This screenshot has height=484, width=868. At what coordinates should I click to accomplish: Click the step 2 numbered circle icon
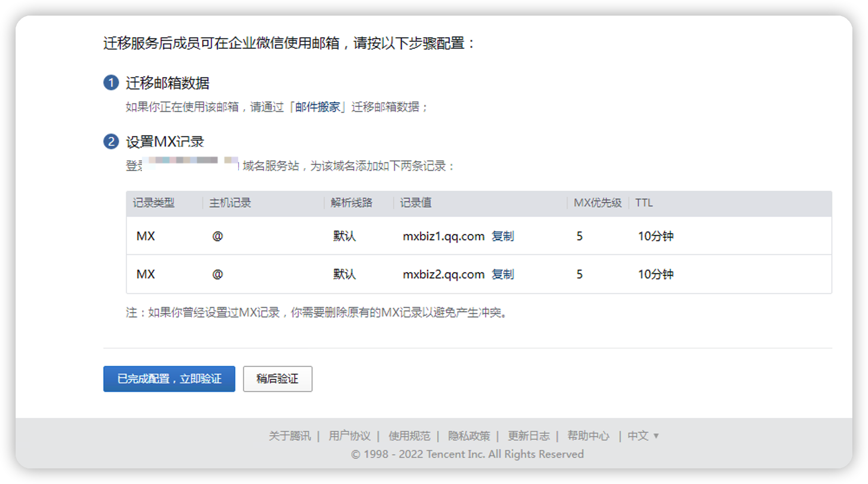111,141
